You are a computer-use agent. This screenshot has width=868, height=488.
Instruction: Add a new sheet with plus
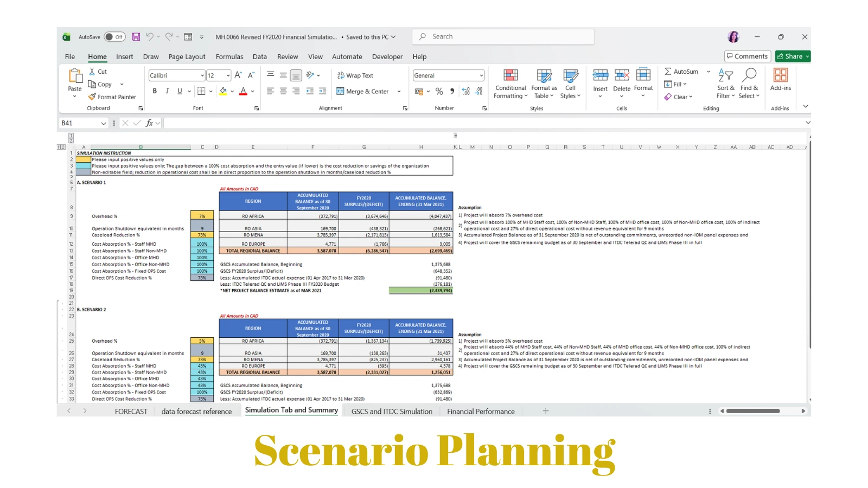[x=546, y=411]
